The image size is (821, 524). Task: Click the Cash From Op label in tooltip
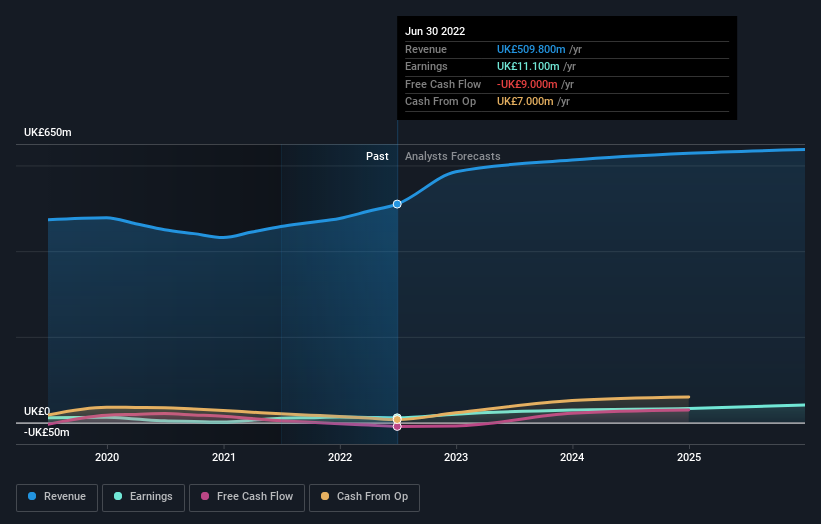point(440,102)
